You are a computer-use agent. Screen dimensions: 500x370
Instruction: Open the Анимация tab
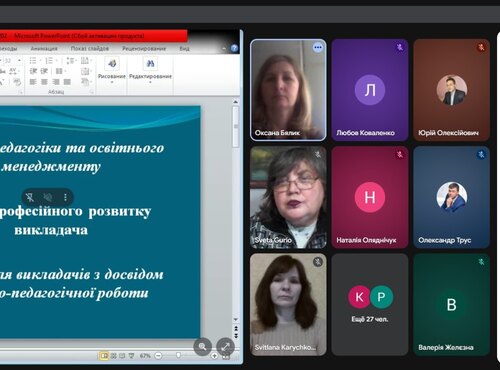[x=44, y=49]
